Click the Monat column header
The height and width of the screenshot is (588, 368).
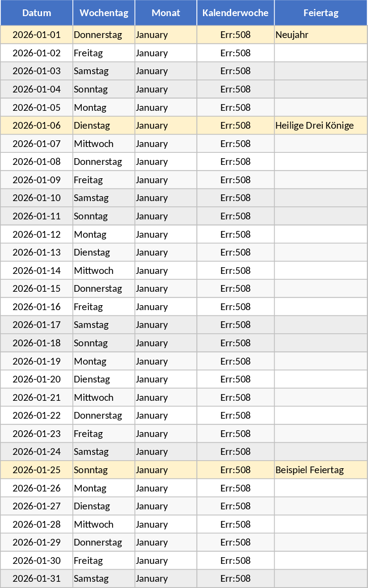pyautogui.click(x=166, y=13)
